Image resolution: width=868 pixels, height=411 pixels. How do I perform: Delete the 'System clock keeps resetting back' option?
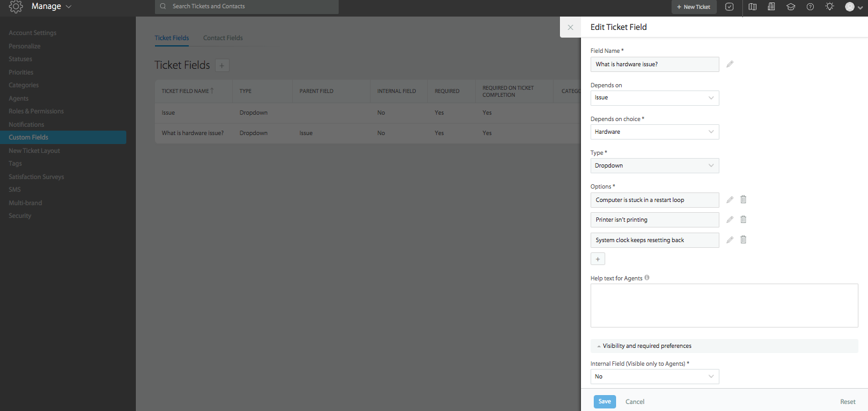pyautogui.click(x=743, y=240)
